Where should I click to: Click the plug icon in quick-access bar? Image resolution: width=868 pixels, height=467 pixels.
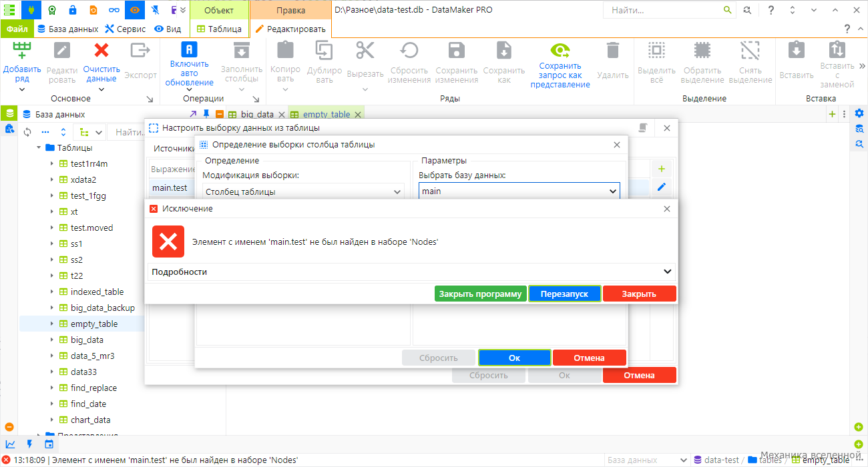click(x=31, y=10)
